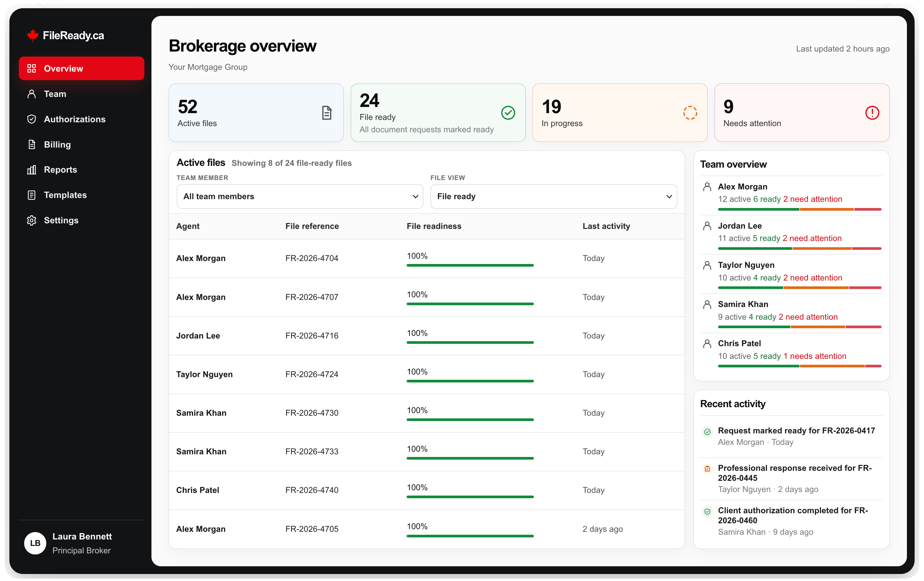Select the 9 Needs attention card
924x581 pixels.
coord(802,113)
